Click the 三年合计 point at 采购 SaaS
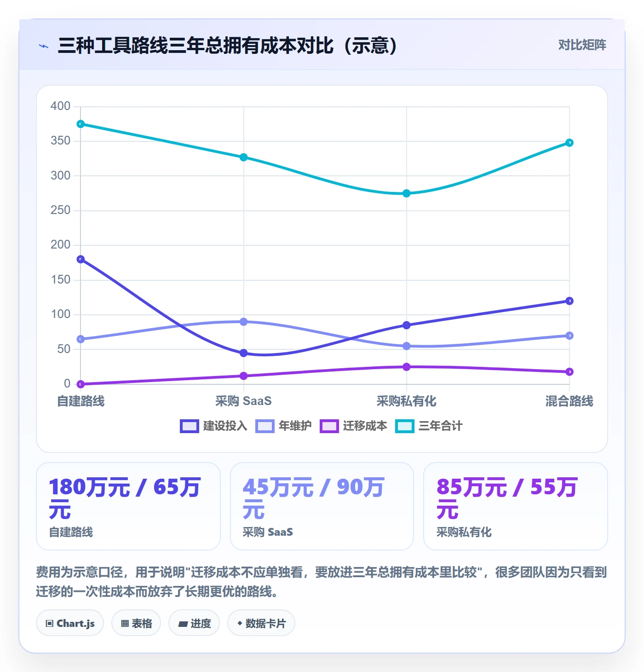The width and height of the screenshot is (644, 672). click(244, 157)
